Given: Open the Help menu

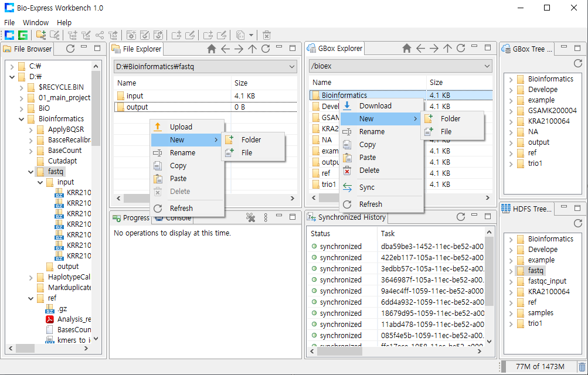Looking at the screenshot, I should pyautogui.click(x=64, y=22).
